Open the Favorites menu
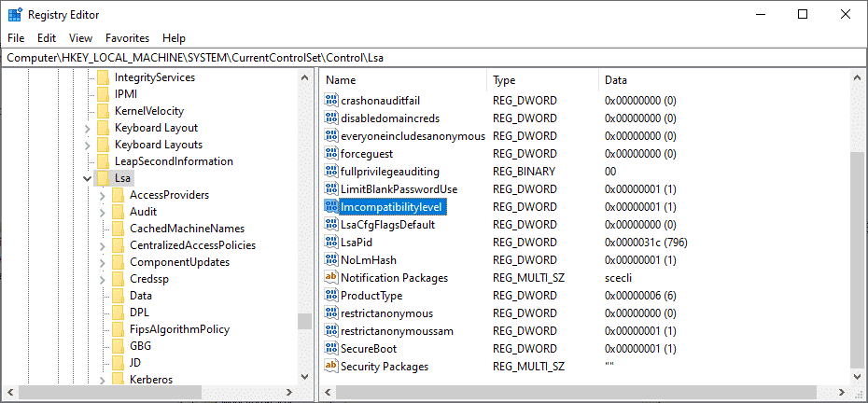Image resolution: width=868 pixels, height=403 pixels. pyautogui.click(x=127, y=38)
